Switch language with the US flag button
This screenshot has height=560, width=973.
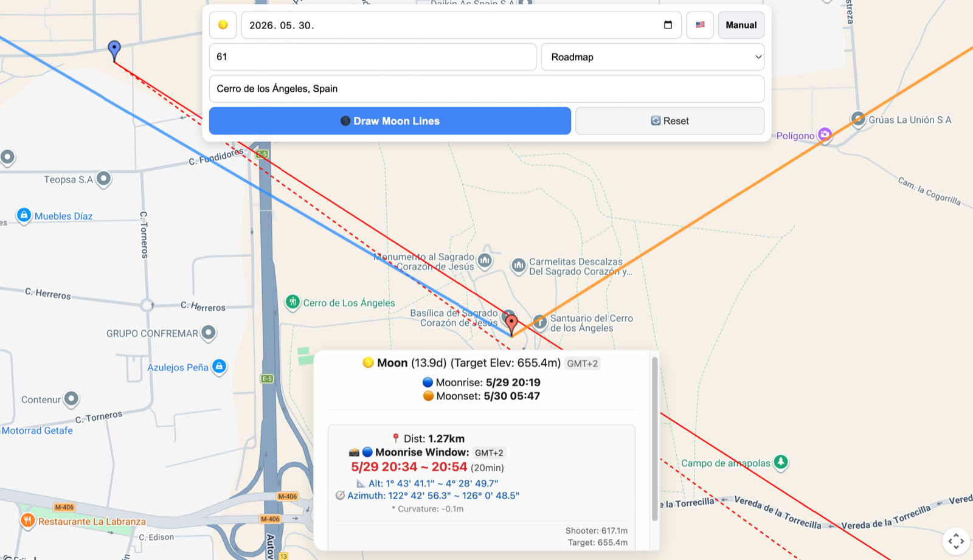(700, 25)
